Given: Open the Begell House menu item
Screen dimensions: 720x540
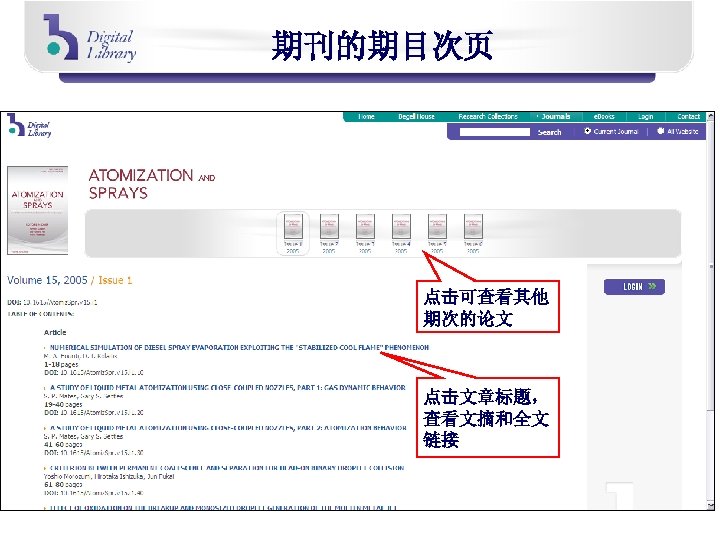Looking at the screenshot, I should pos(416,117).
